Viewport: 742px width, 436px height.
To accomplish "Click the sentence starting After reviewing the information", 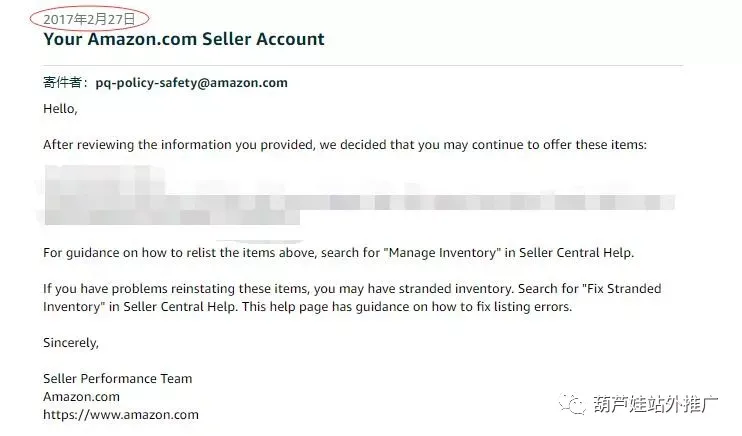I will click(344, 145).
